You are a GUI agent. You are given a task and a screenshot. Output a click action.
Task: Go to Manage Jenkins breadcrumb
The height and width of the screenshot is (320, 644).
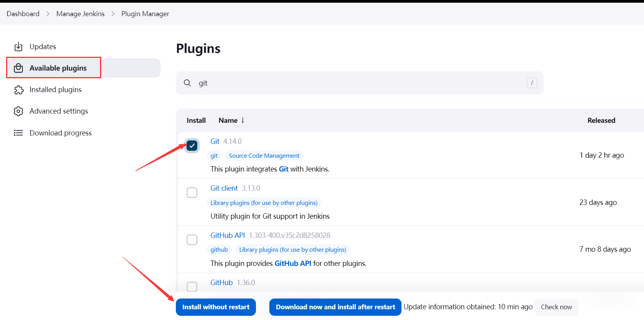(80, 14)
